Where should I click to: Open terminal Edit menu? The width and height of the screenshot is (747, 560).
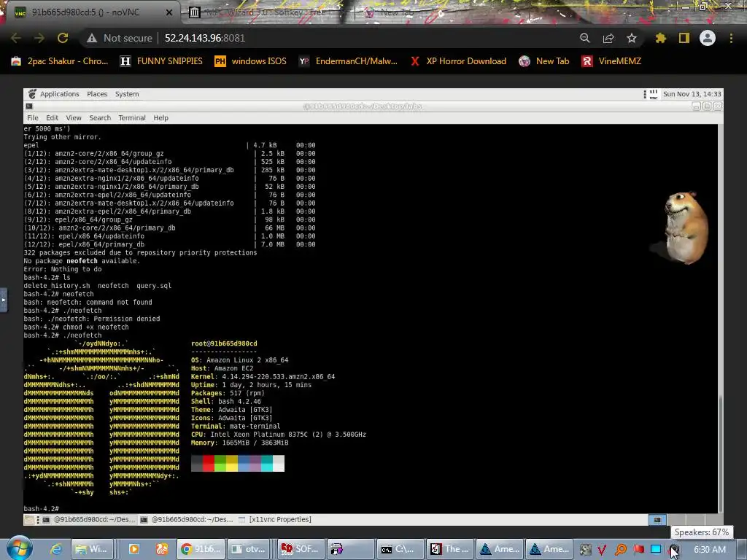[x=52, y=117]
